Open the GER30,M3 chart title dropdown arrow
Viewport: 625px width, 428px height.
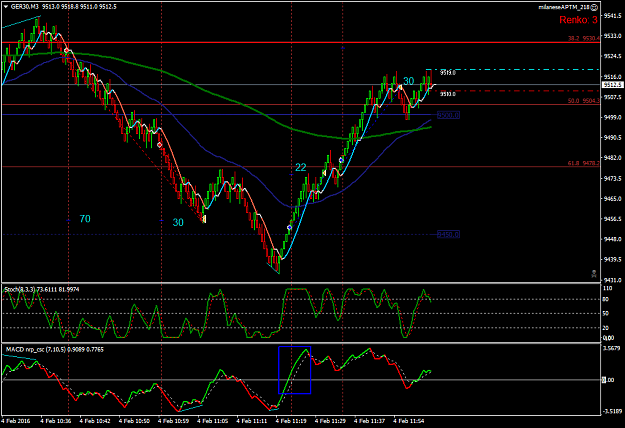click(x=6, y=6)
